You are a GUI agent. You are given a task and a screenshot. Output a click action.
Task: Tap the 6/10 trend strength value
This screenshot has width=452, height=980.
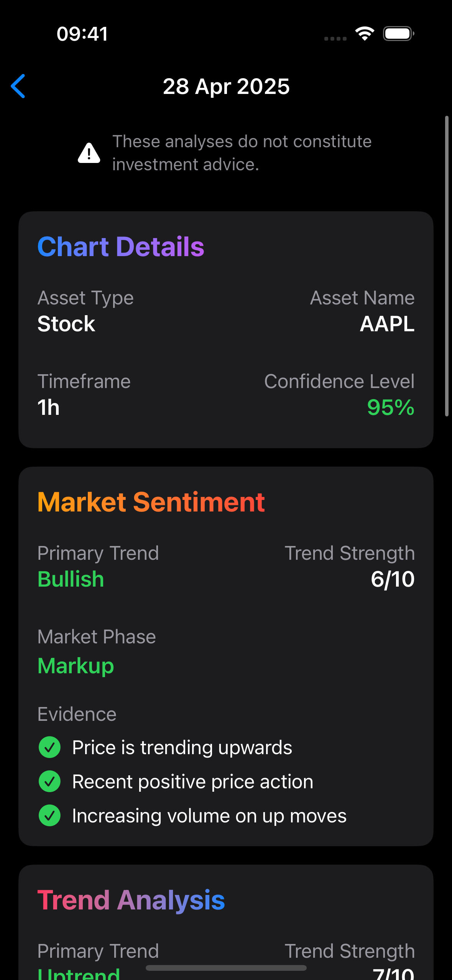(392, 579)
